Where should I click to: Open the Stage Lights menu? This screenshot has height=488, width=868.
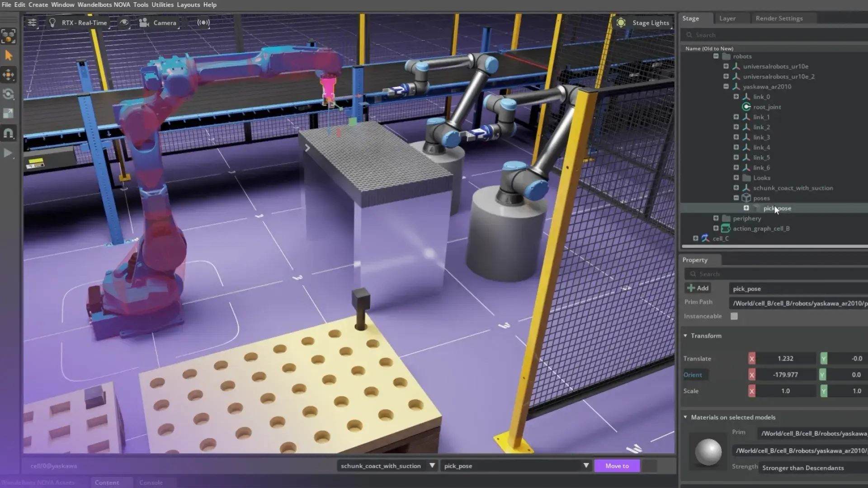coord(643,23)
